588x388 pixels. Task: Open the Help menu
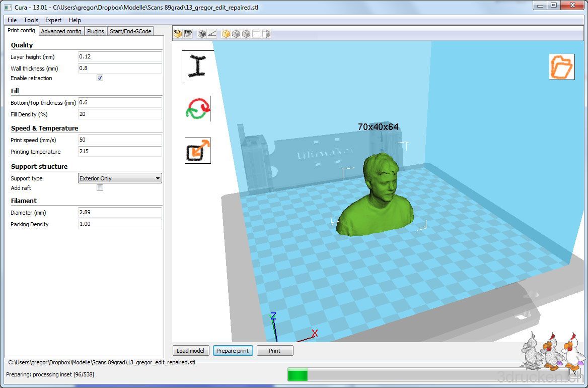click(75, 20)
